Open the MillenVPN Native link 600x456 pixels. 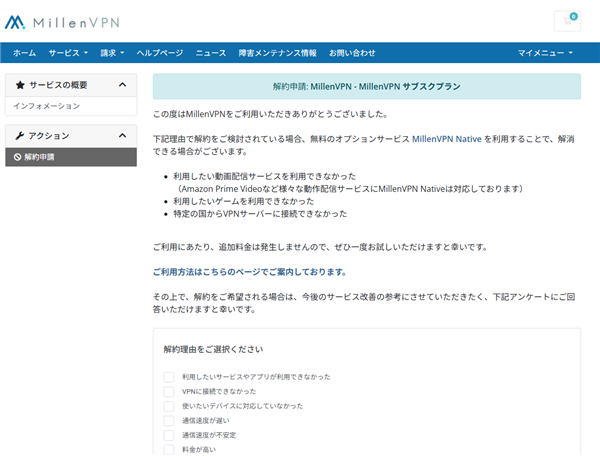tap(447, 139)
